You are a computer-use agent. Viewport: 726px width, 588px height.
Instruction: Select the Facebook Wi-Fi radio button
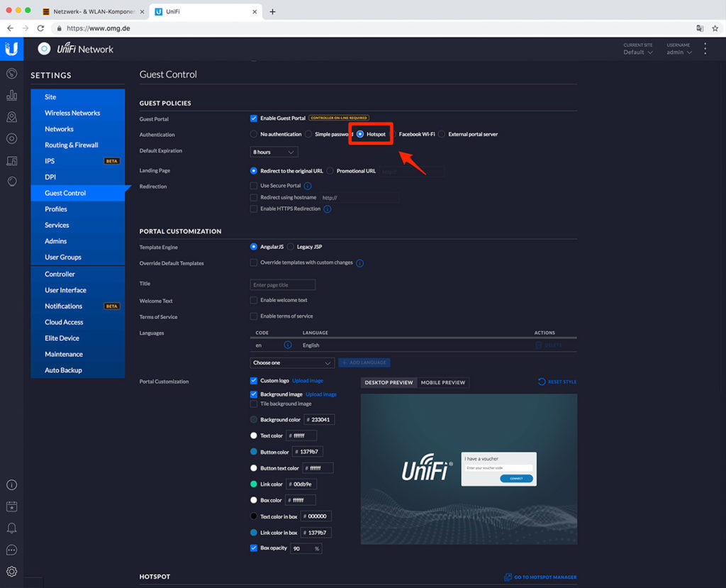(x=393, y=134)
